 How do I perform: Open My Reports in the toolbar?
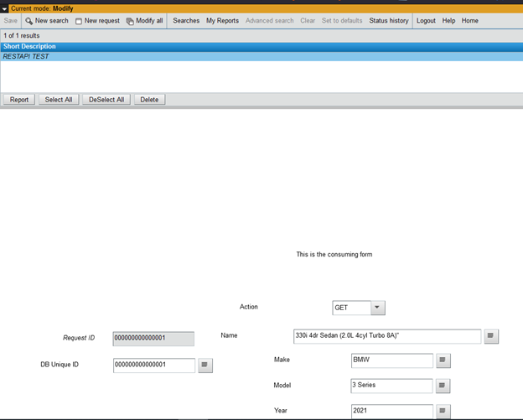(222, 21)
